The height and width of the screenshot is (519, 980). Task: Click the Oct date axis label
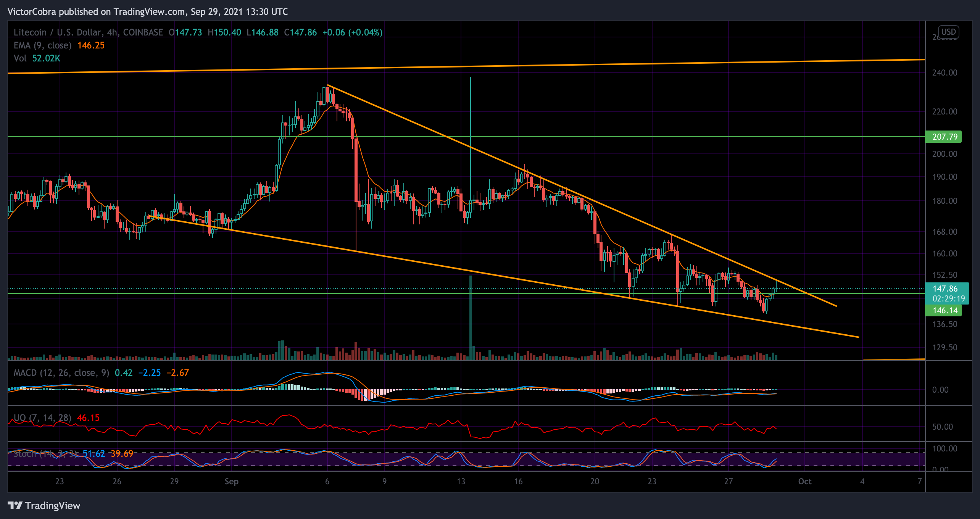[805, 481]
